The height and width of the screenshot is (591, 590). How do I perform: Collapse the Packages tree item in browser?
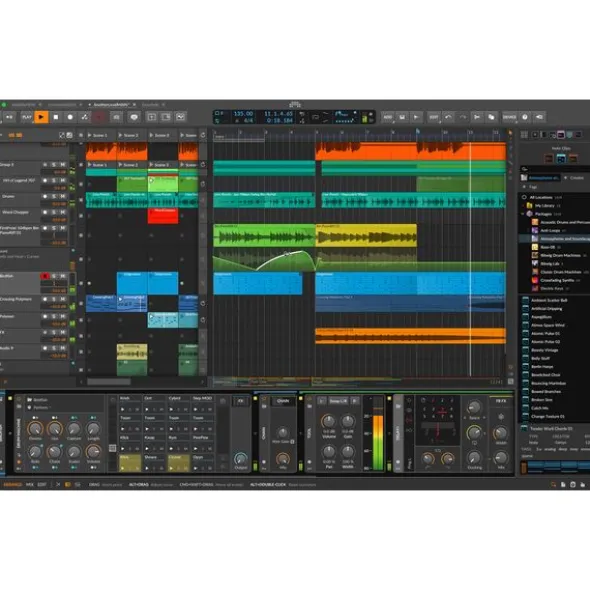coord(523,214)
